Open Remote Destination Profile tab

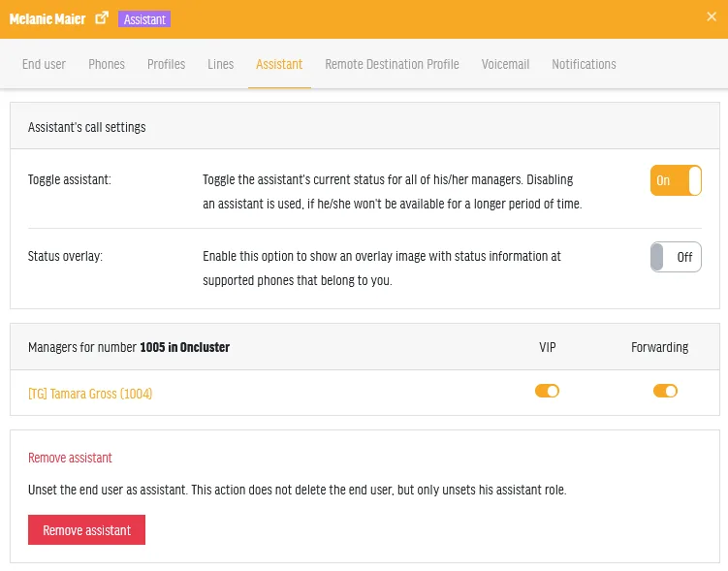392,64
